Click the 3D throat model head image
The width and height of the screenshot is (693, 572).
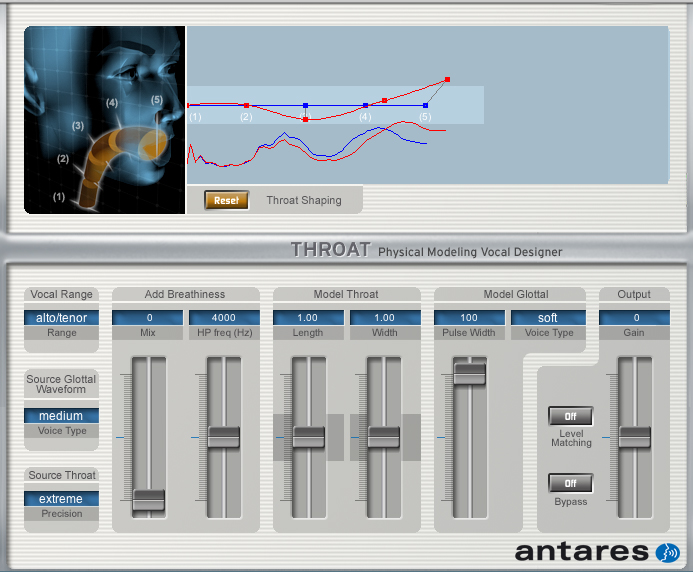(105, 120)
